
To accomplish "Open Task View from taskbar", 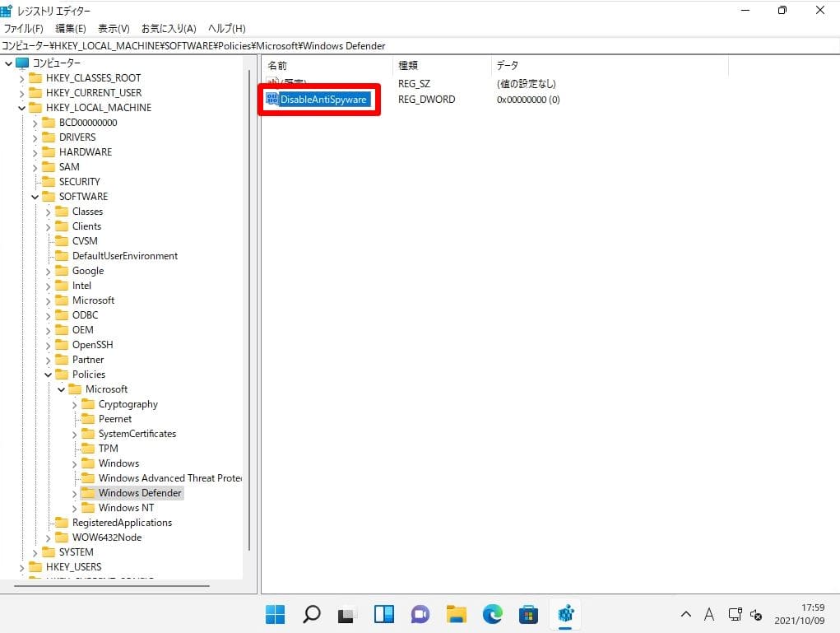I will click(x=347, y=614).
